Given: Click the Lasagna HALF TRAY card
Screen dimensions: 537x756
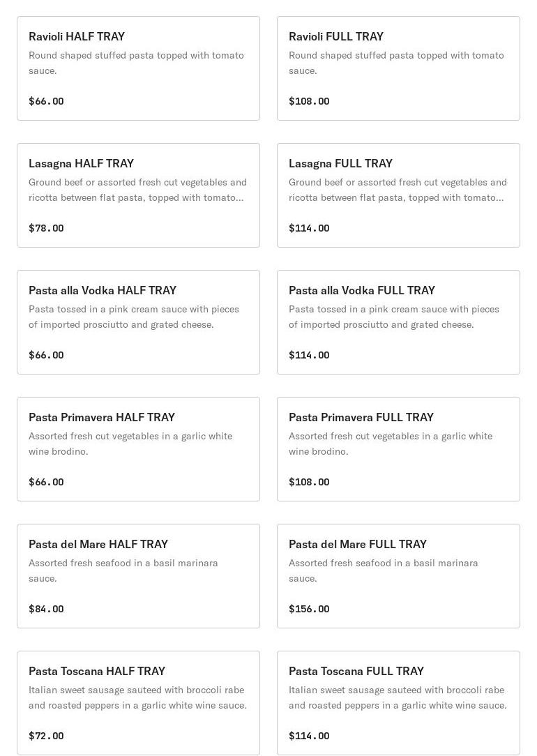Looking at the screenshot, I should click(138, 195).
